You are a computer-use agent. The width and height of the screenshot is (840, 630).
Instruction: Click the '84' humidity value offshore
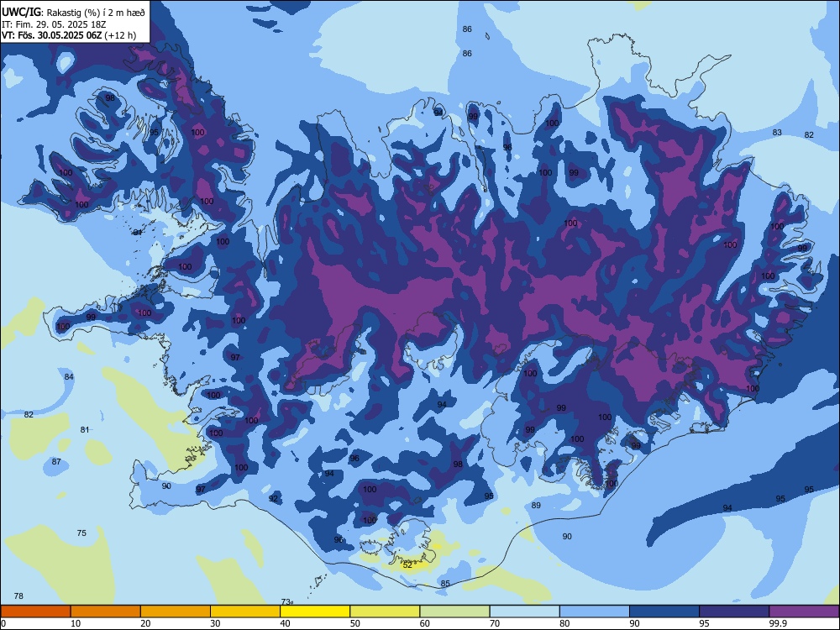tap(69, 376)
